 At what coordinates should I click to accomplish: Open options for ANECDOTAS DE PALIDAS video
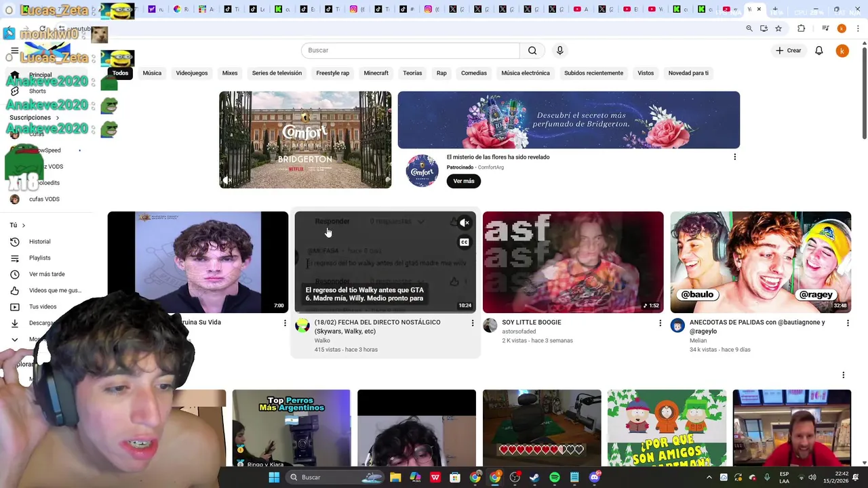click(848, 323)
